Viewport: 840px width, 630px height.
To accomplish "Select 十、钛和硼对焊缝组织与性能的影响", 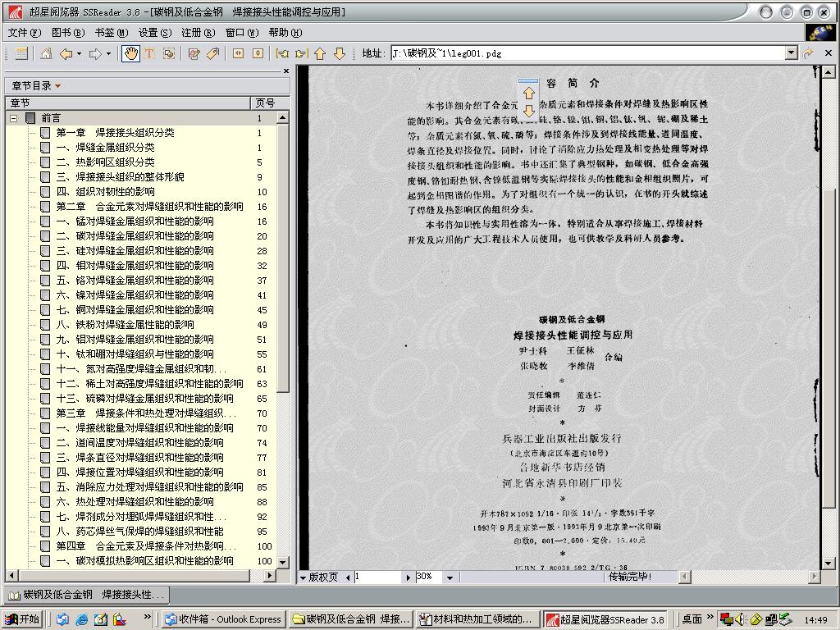I will point(135,354).
